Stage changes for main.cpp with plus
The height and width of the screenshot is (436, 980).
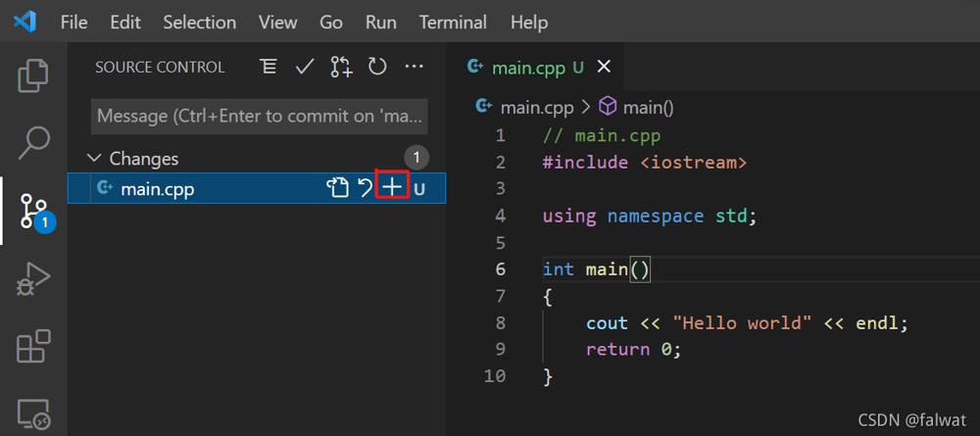[392, 187]
